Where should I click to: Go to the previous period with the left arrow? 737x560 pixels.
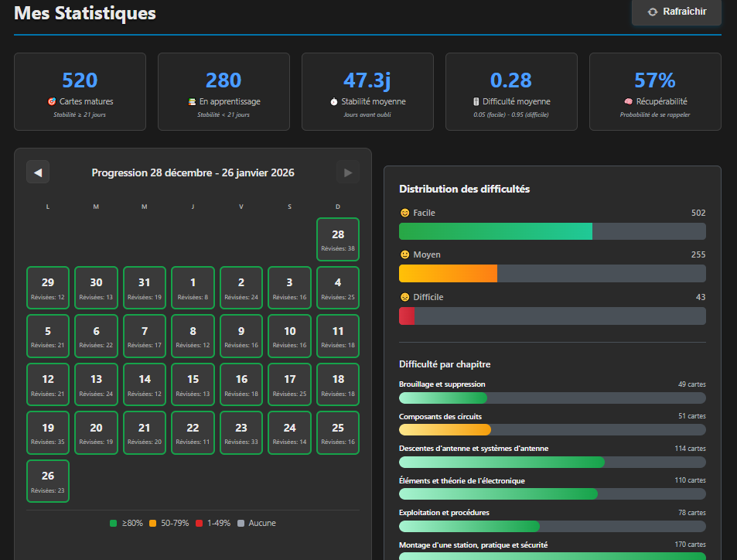tap(38, 172)
